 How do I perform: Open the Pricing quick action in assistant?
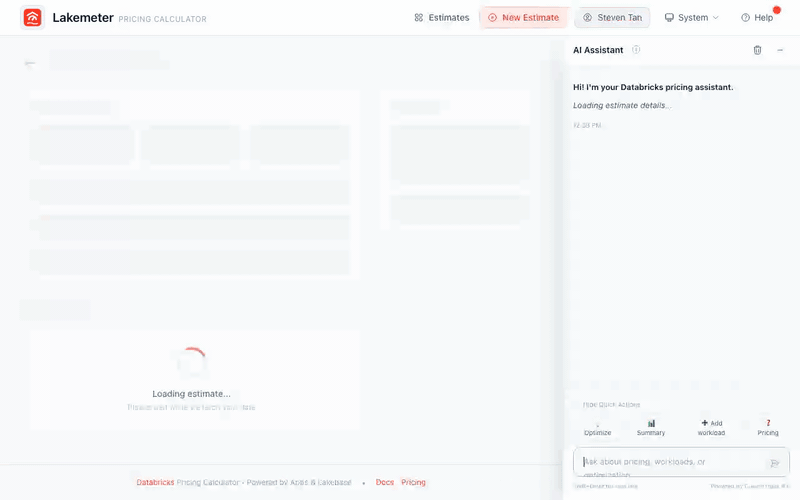(x=768, y=428)
